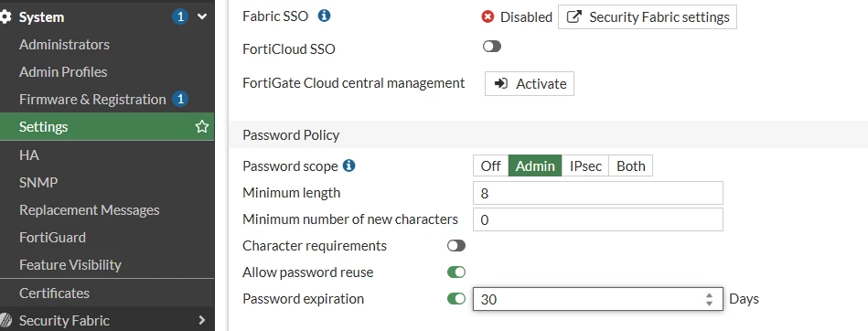The width and height of the screenshot is (868, 331).
Task: Click the Security Fabric sidebar icon
Action: (x=5, y=320)
